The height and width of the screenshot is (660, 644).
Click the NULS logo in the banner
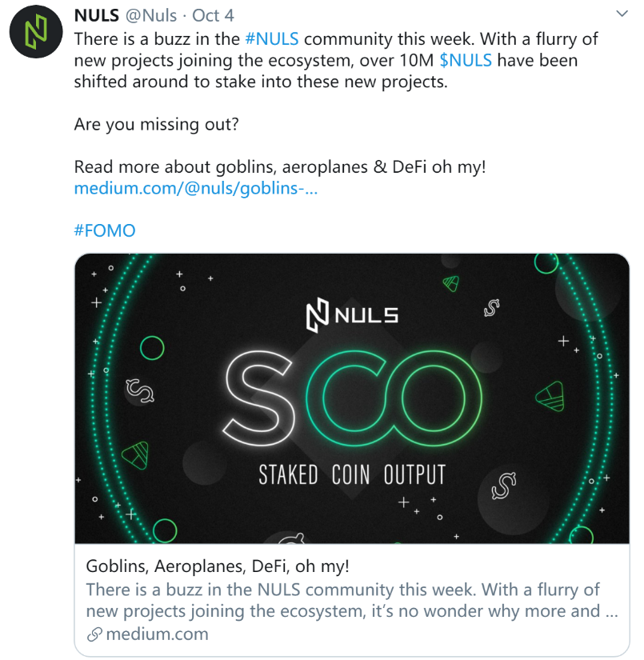(352, 315)
